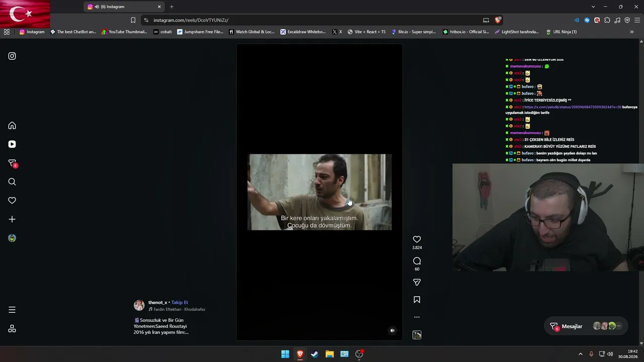Bookmark this page in the address bar
The image size is (644, 362).
coord(133,20)
